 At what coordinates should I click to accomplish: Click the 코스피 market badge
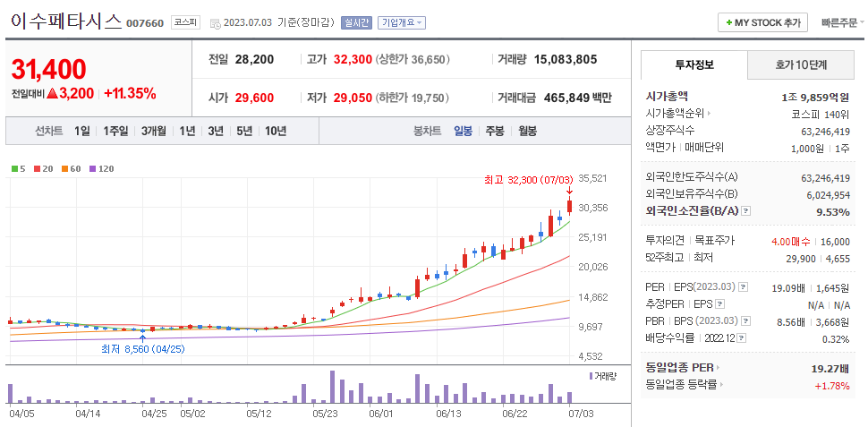pos(183,22)
